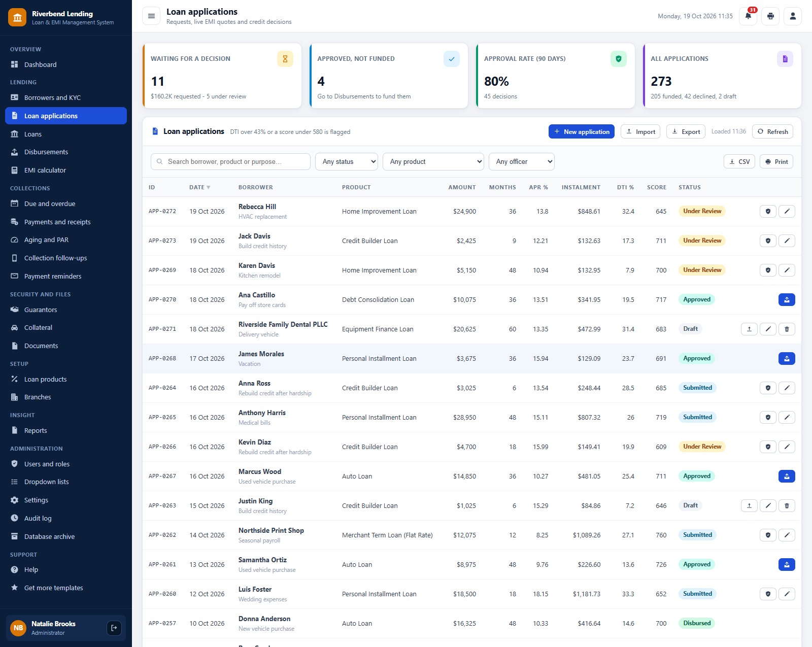Delete the Riverside Family Dental draft
812x647 pixels.
787,329
